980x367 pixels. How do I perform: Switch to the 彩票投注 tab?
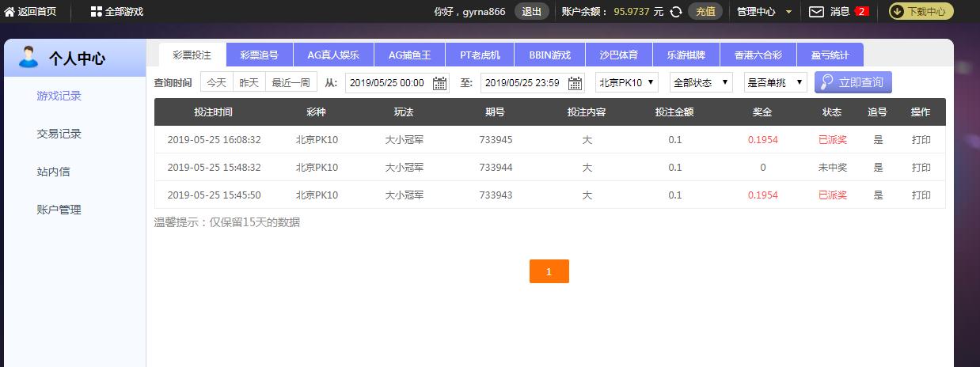click(x=192, y=55)
